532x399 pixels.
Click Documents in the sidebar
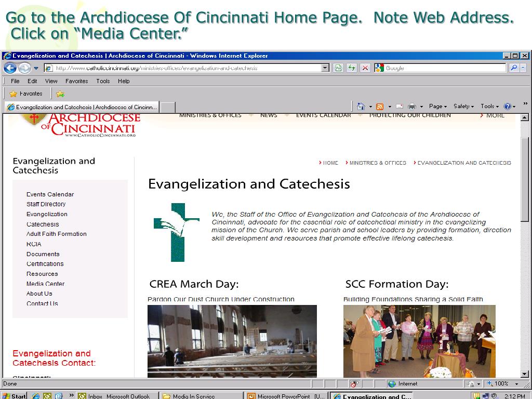(x=43, y=254)
